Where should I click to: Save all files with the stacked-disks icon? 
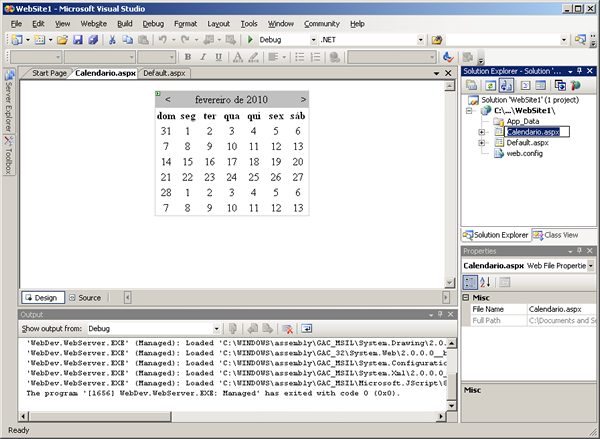[x=93, y=40]
